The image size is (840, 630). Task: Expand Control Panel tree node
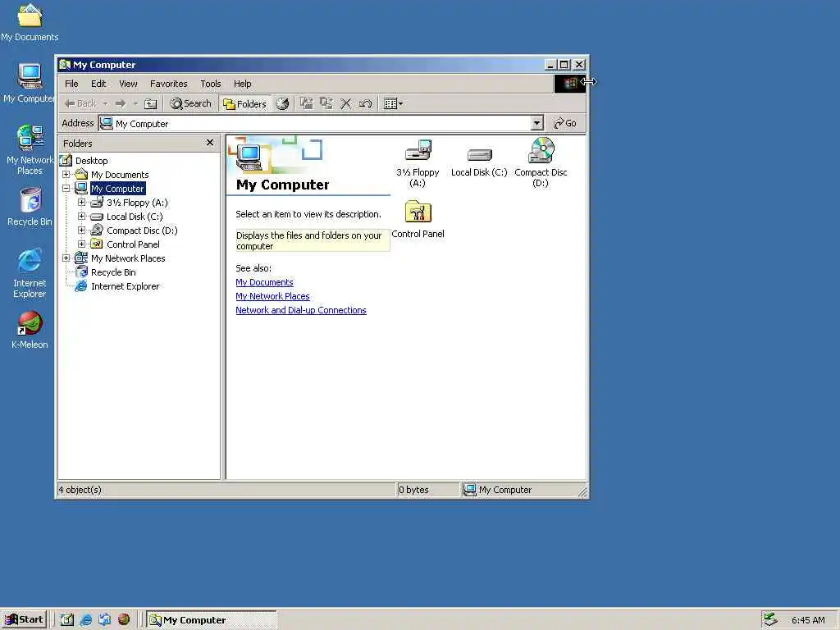[x=81, y=244]
